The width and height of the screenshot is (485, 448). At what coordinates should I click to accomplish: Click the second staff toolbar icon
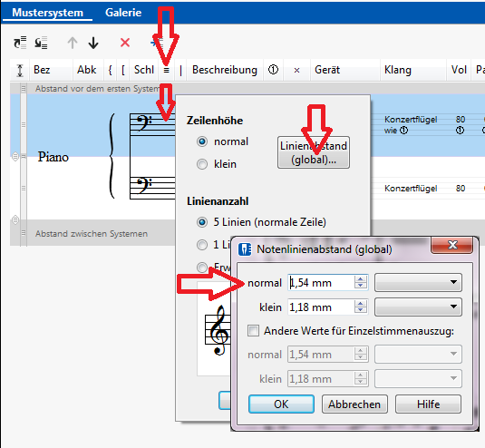pyautogui.click(x=41, y=43)
